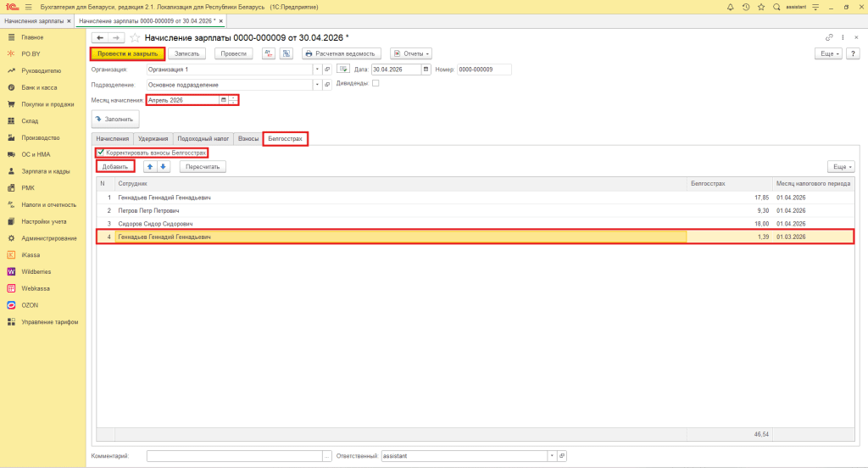Open the main hamburger menu
Image resolution: width=868 pixels, height=468 pixels.
(29, 7)
